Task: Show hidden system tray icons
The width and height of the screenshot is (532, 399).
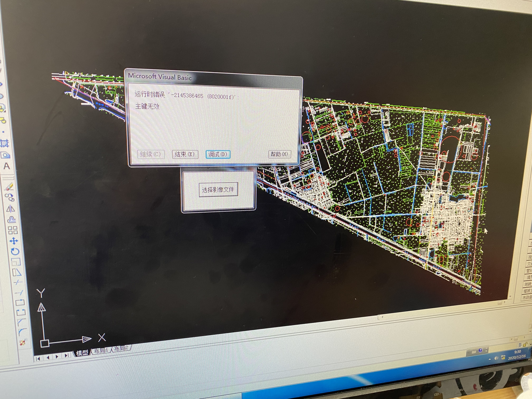Action: pyautogui.click(x=490, y=359)
